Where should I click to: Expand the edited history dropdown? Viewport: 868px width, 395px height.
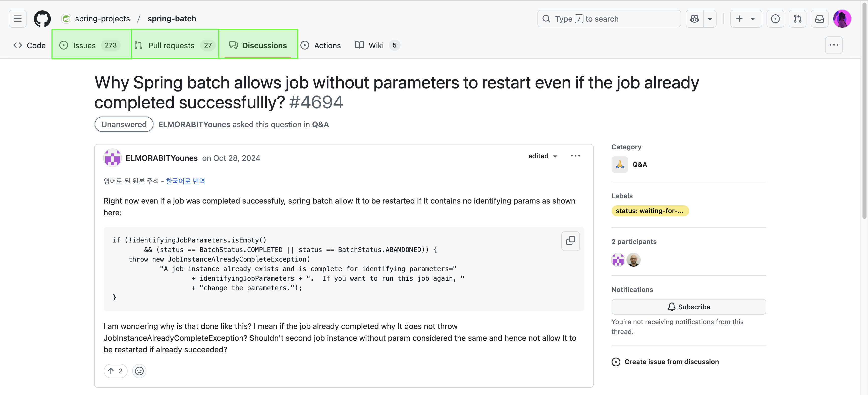coord(542,156)
